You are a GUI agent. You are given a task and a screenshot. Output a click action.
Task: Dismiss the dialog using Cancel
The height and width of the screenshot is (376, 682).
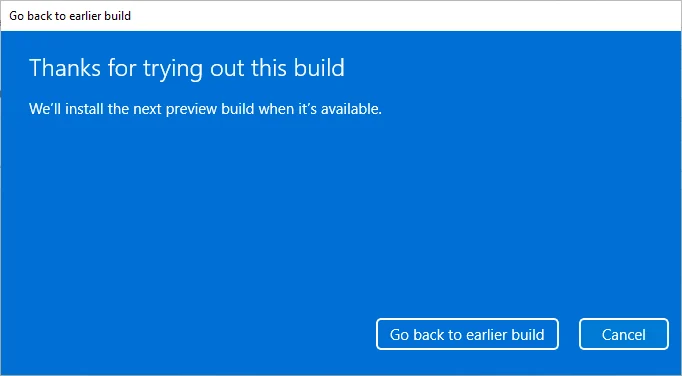click(624, 334)
